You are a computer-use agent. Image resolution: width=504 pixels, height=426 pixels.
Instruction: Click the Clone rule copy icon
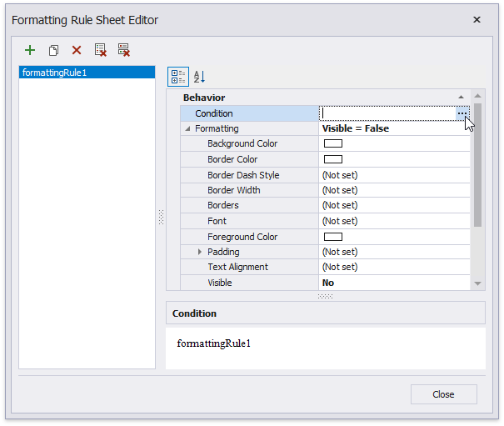(53, 51)
